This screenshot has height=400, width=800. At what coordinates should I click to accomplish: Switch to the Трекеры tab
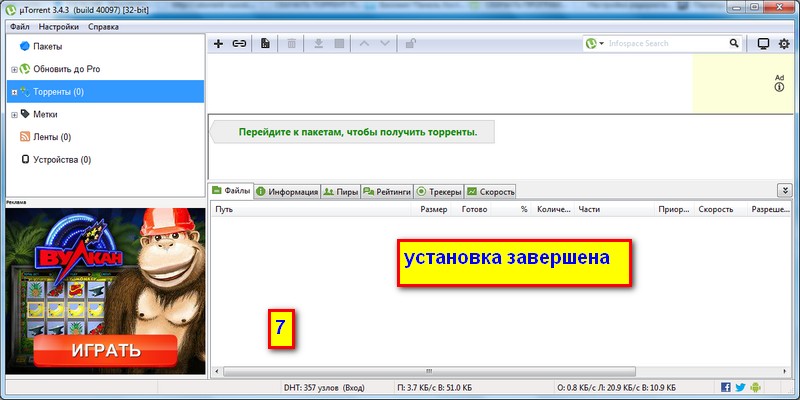(439, 192)
